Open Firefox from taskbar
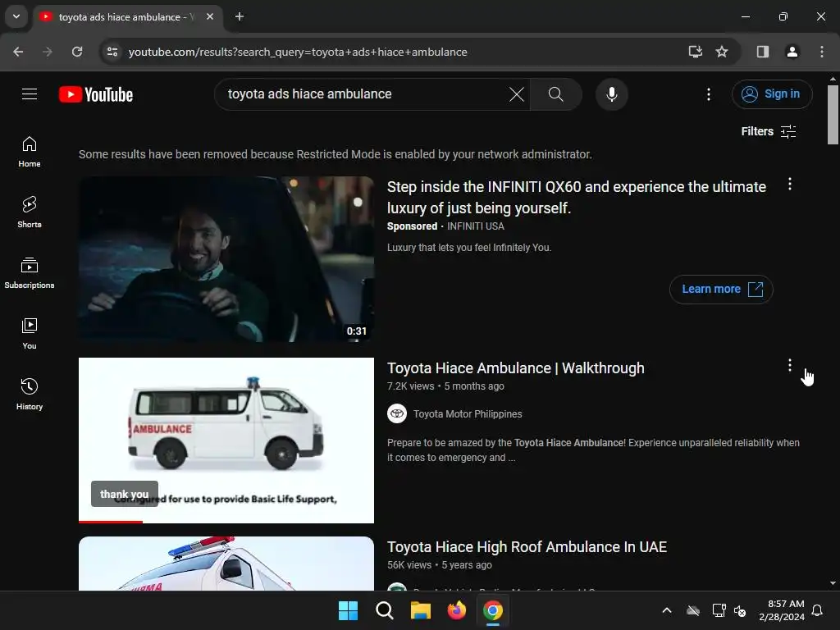This screenshot has height=630, width=840. pyautogui.click(x=456, y=610)
